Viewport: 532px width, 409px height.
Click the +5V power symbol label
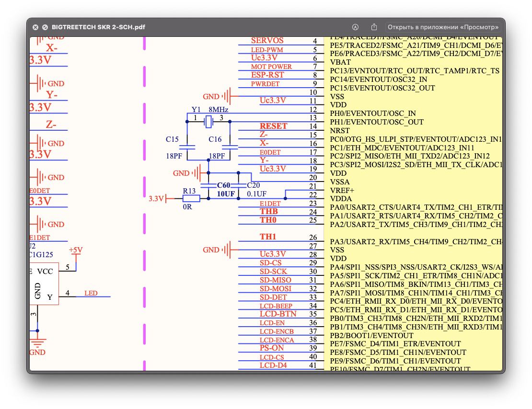click(x=76, y=250)
